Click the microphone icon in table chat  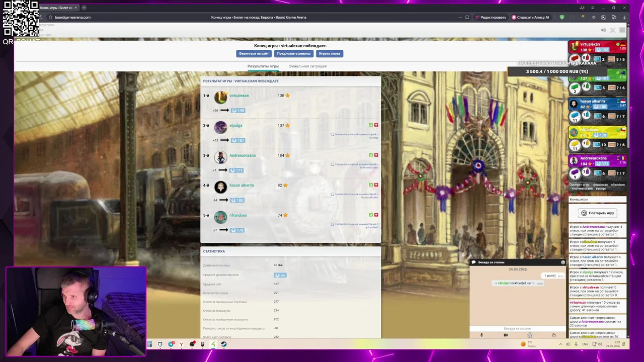(481, 335)
